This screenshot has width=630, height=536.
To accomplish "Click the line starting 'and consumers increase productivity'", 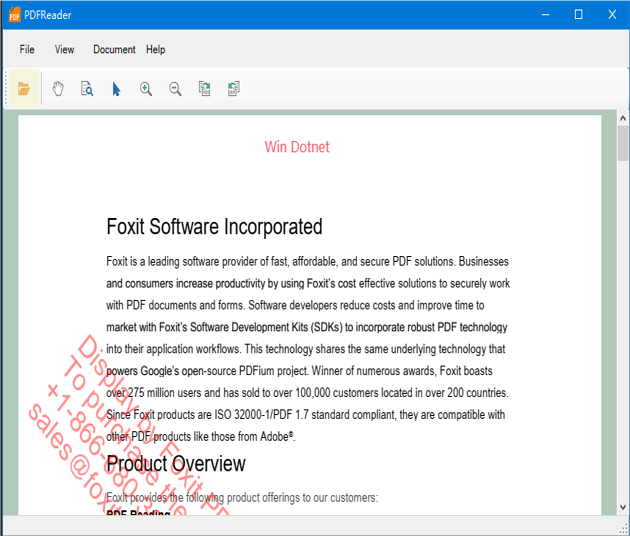I will (x=308, y=284).
